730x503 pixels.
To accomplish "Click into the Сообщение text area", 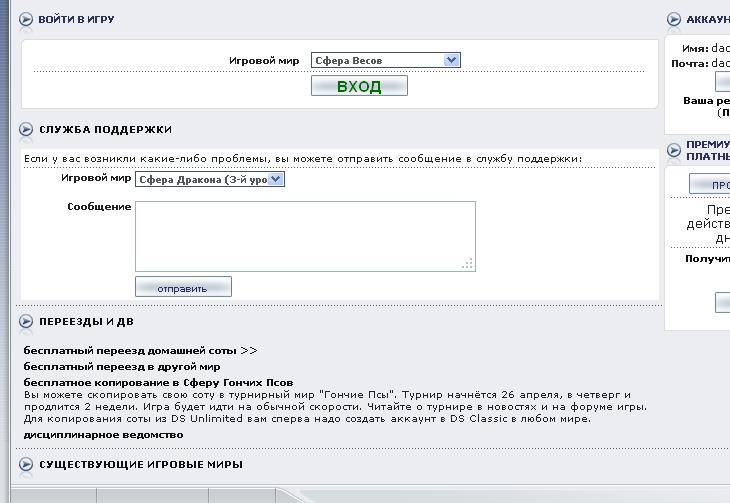I will [304, 235].
